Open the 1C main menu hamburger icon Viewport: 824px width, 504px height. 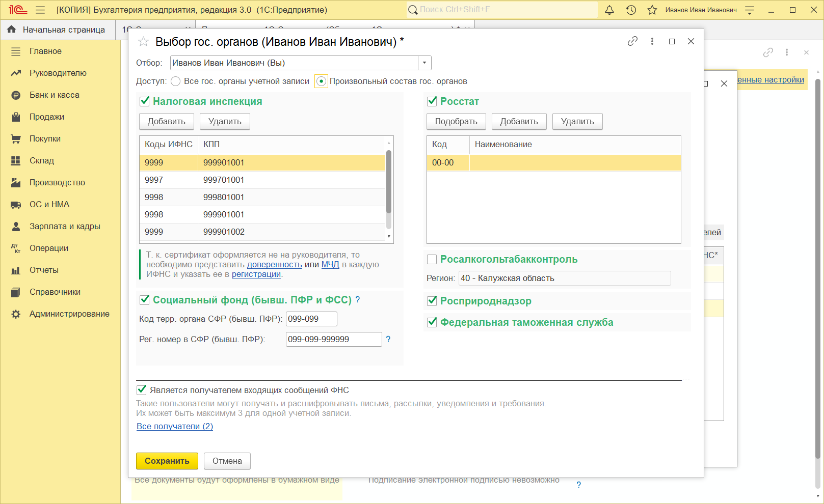40,10
